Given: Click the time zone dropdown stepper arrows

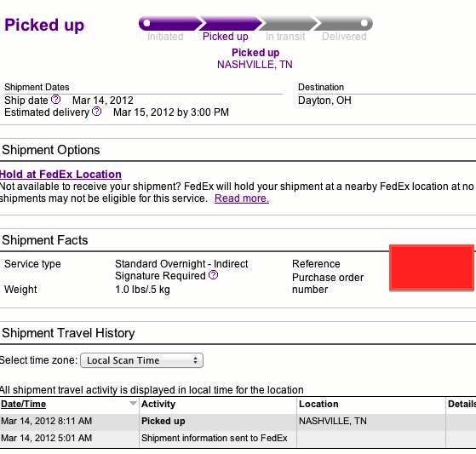Looking at the screenshot, I should [x=195, y=360].
